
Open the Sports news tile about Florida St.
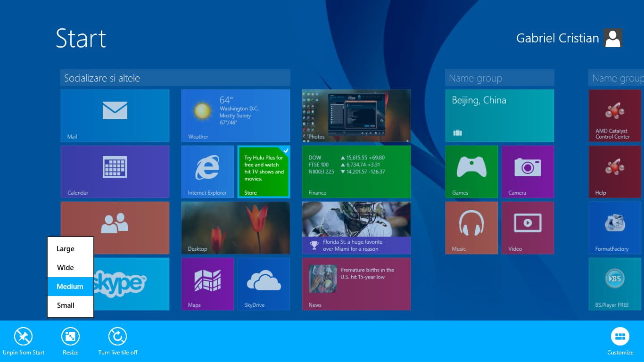coord(356,228)
